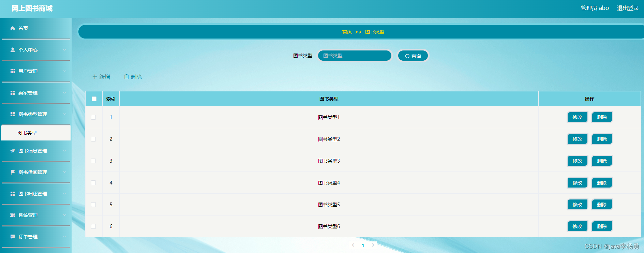Viewport: 644px width, 253px height.
Task: Check the checkbox for row 图书类型1
Action: click(93, 117)
